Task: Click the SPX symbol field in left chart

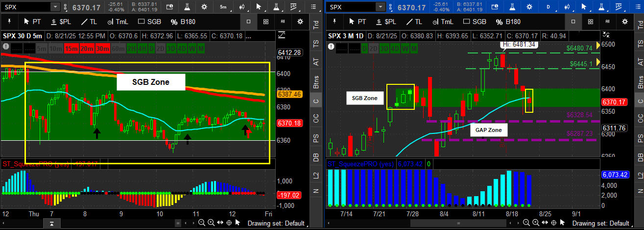Action: pyautogui.click(x=26, y=7)
